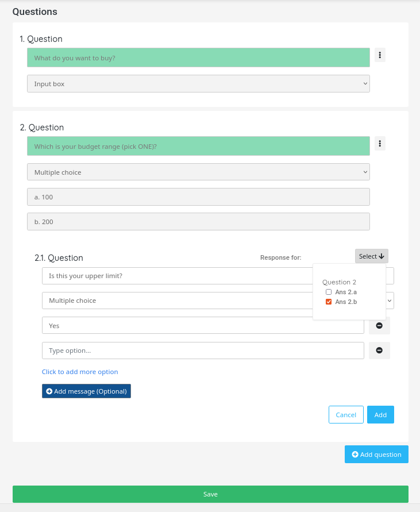The image size is (420, 512).
Task: Click the 'Click to add more option' link
Action: (79, 372)
